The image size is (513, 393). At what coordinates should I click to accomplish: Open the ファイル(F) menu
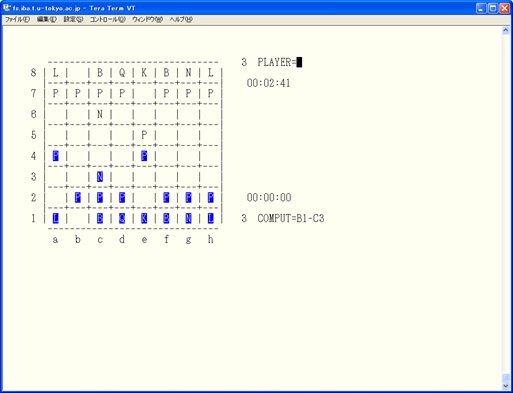click(x=17, y=19)
